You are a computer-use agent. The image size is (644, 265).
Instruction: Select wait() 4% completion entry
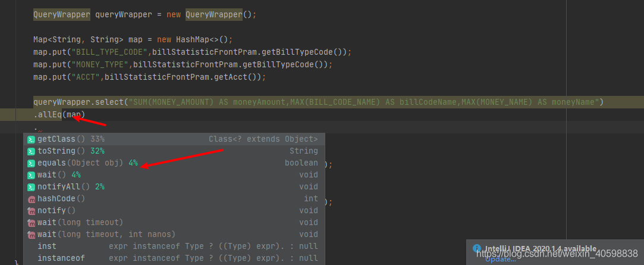tap(174, 175)
